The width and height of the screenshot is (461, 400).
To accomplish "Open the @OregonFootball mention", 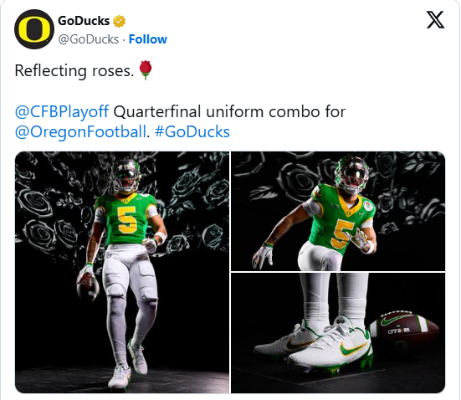I will 81,132.
